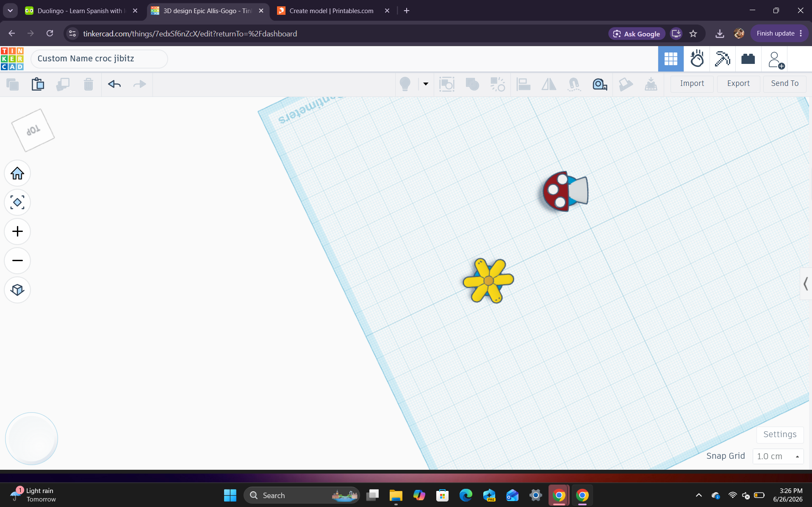Viewport: 812px width, 507px height.
Task: Redo the last action
Action: click(x=139, y=84)
